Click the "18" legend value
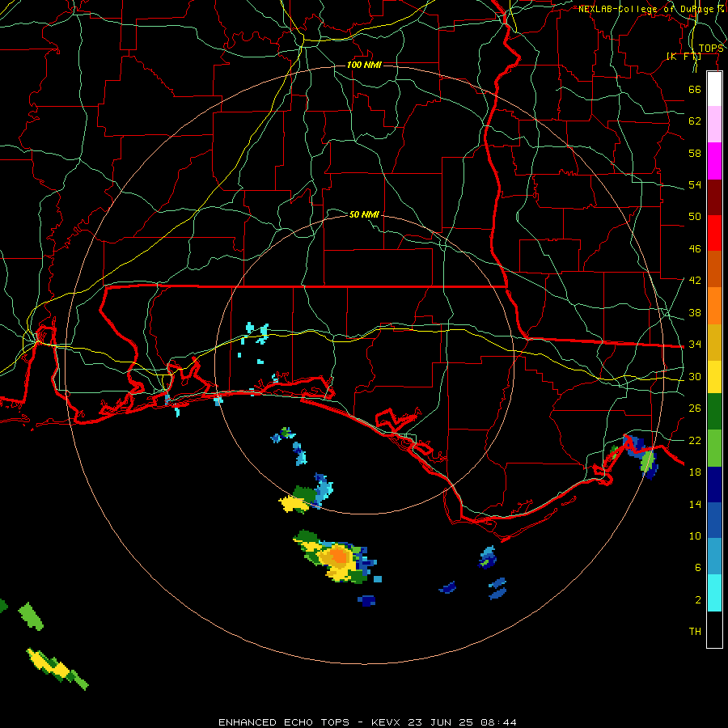Image resolution: width=728 pixels, height=728 pixels. click(695, 472)
